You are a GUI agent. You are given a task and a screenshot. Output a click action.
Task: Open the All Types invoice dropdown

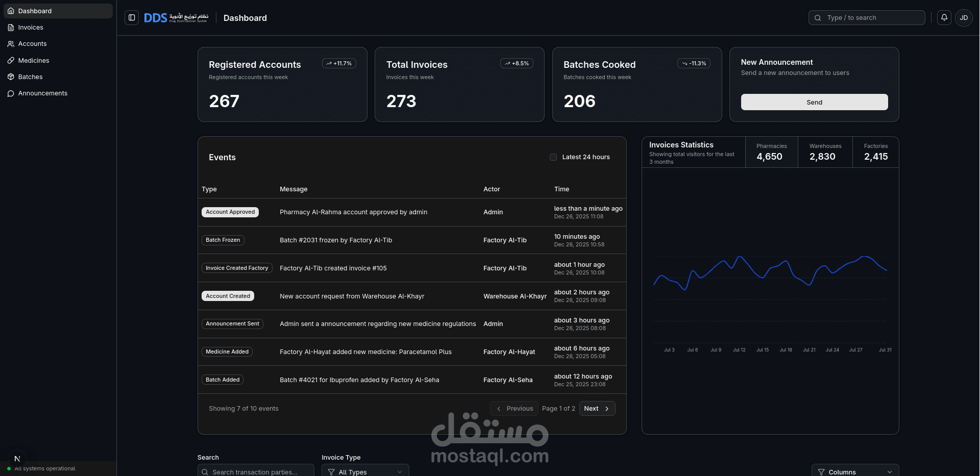pyautogui.click(x=365, y=472)
